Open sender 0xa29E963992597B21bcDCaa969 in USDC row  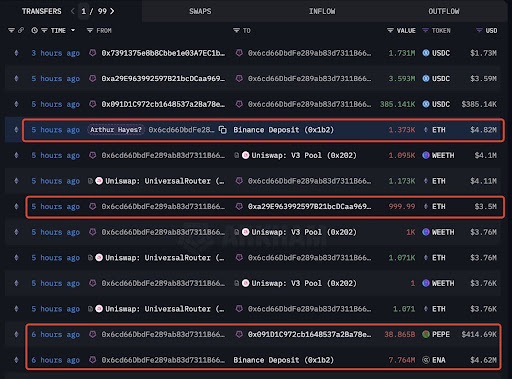[163, 79]
